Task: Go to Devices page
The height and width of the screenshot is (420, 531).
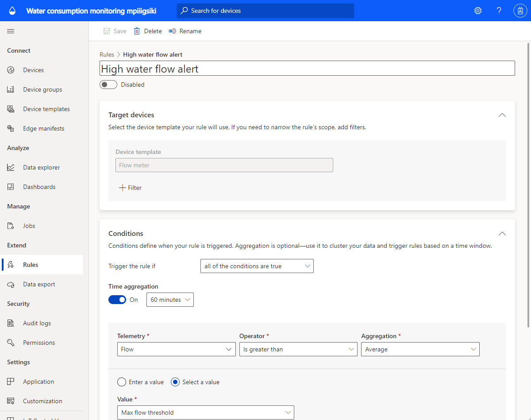Action: point(34,70)
